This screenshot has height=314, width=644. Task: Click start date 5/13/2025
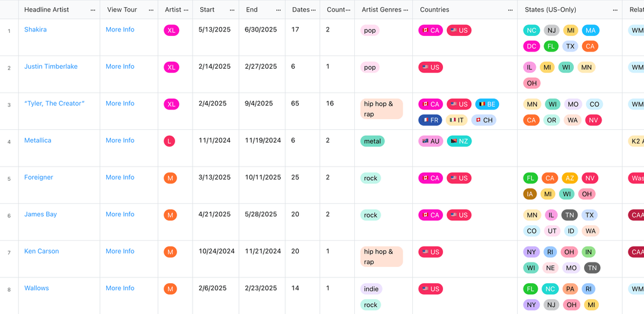214,30
